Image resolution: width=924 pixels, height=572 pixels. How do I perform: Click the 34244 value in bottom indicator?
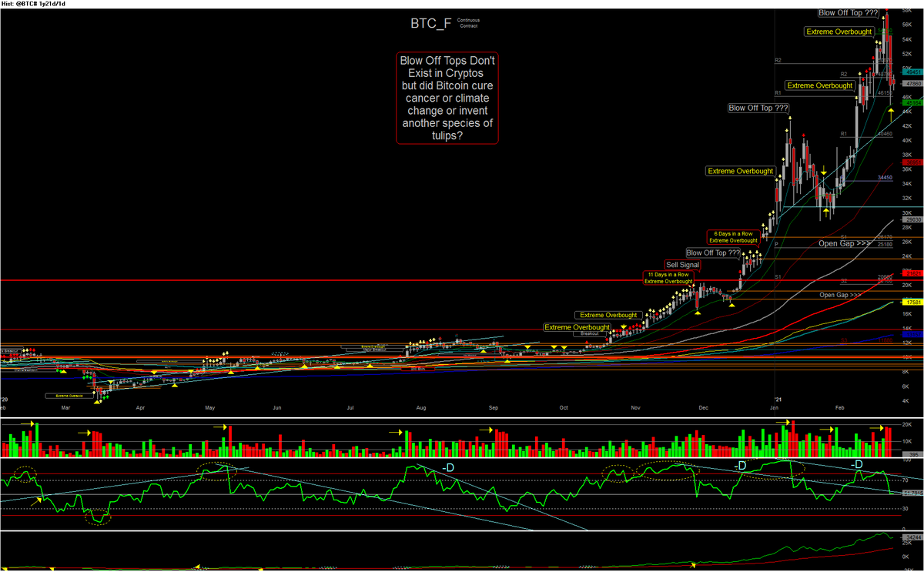912,537
